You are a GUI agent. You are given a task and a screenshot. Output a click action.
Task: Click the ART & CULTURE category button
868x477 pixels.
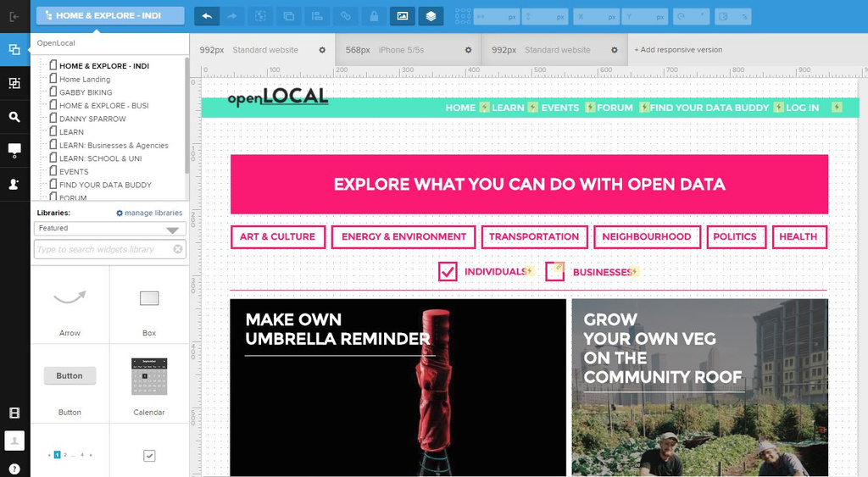[278, 237]
